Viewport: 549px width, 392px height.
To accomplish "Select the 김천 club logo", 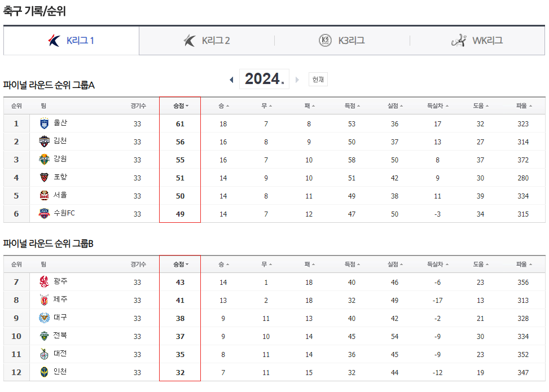I will click(x=44, y=142).
